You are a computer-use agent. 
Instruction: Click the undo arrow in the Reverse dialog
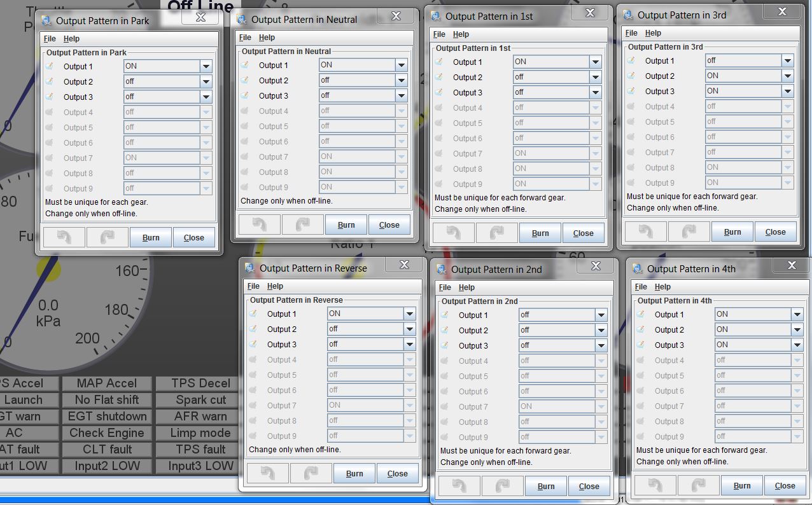[267, 473]
